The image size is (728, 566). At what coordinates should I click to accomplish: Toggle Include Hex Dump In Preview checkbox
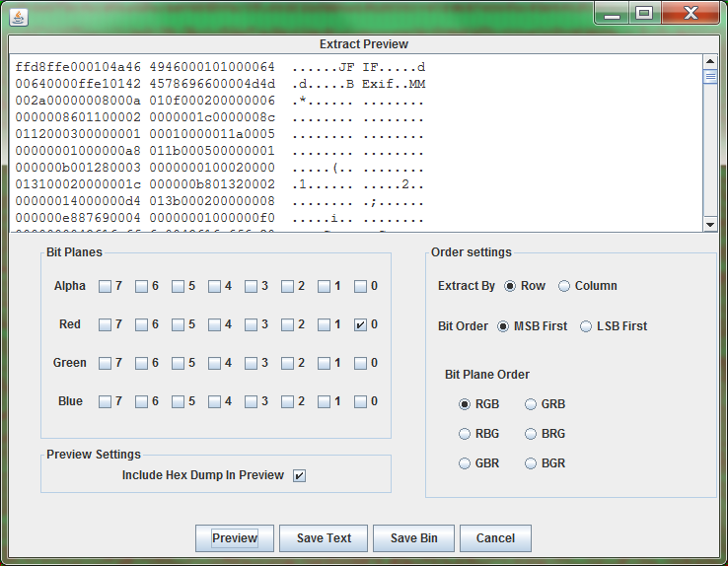[299, 475]
